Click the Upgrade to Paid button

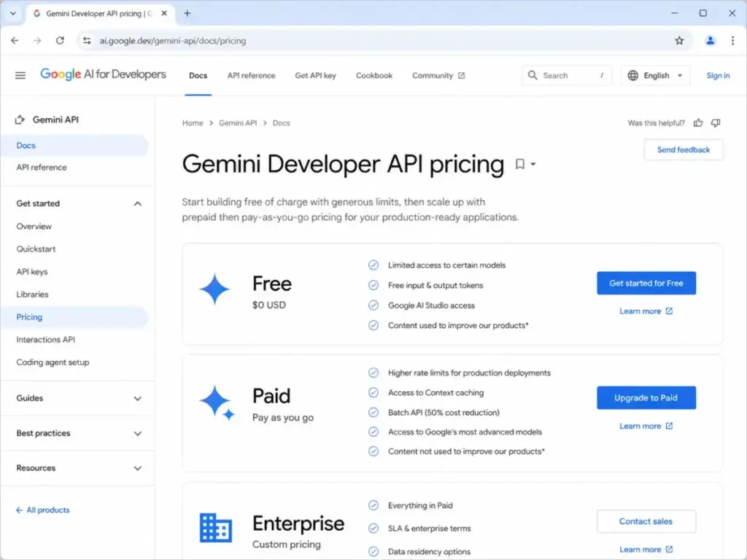coord(646,397)
